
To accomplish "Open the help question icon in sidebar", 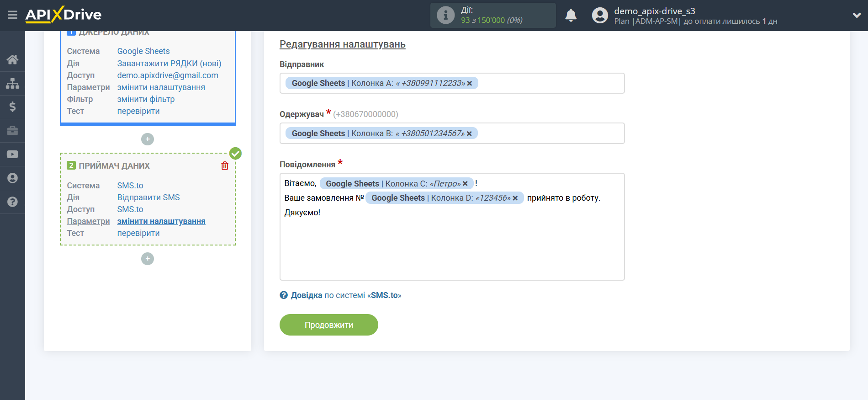I will point(12,202).
